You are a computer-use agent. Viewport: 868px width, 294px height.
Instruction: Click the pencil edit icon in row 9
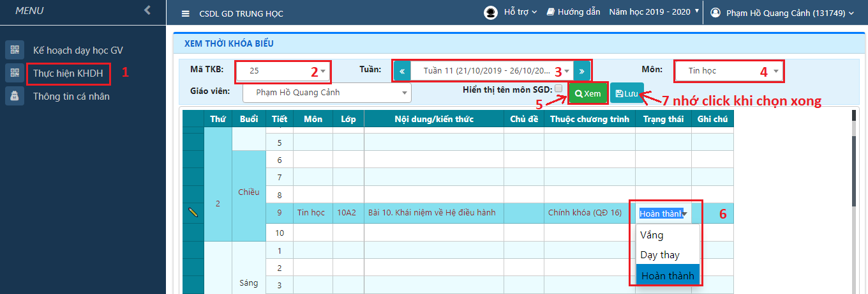tap(193, 213)
